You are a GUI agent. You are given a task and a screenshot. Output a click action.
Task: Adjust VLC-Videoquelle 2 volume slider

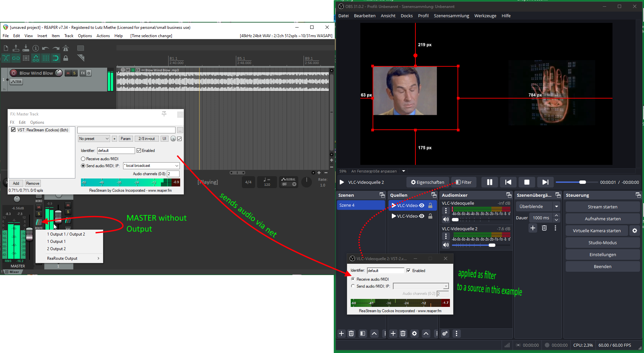(481, 245)
